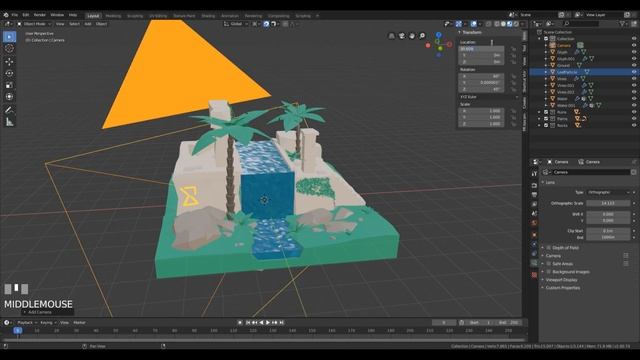Open the Scene properties tab icon
640x360 pixels.
534,213
